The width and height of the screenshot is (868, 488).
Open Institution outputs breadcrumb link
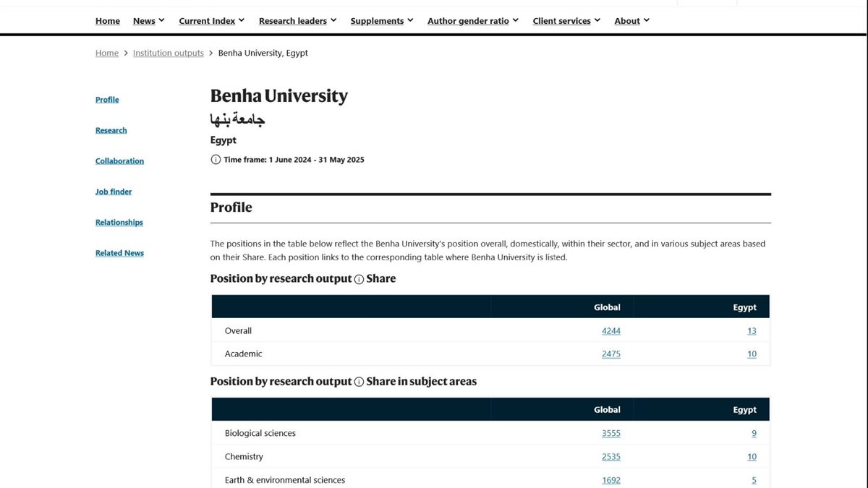tap(169, 53)
